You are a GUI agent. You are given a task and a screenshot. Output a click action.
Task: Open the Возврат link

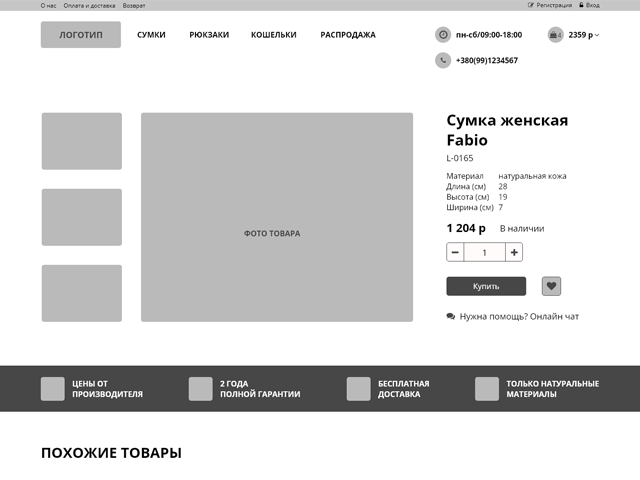134,6
